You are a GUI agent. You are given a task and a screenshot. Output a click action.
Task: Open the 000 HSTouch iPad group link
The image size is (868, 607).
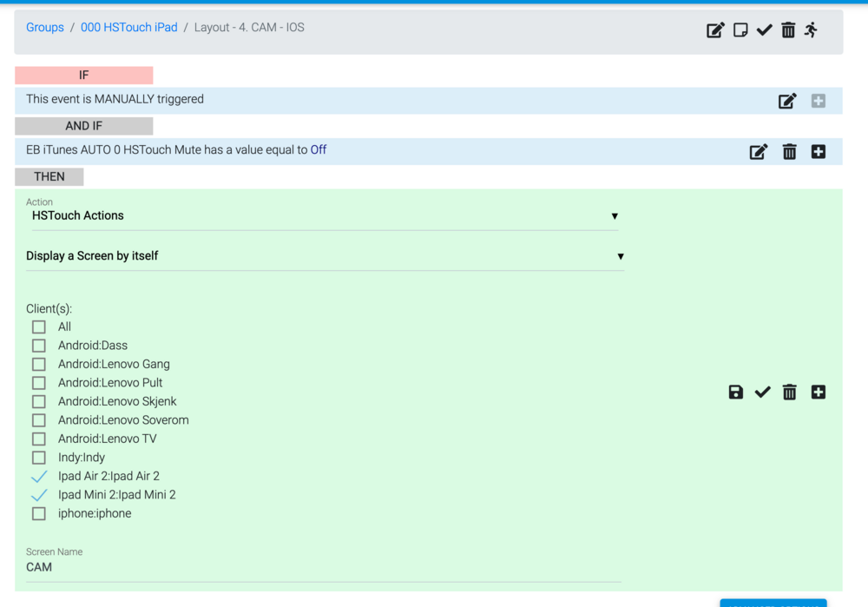(x=128, y=28)
